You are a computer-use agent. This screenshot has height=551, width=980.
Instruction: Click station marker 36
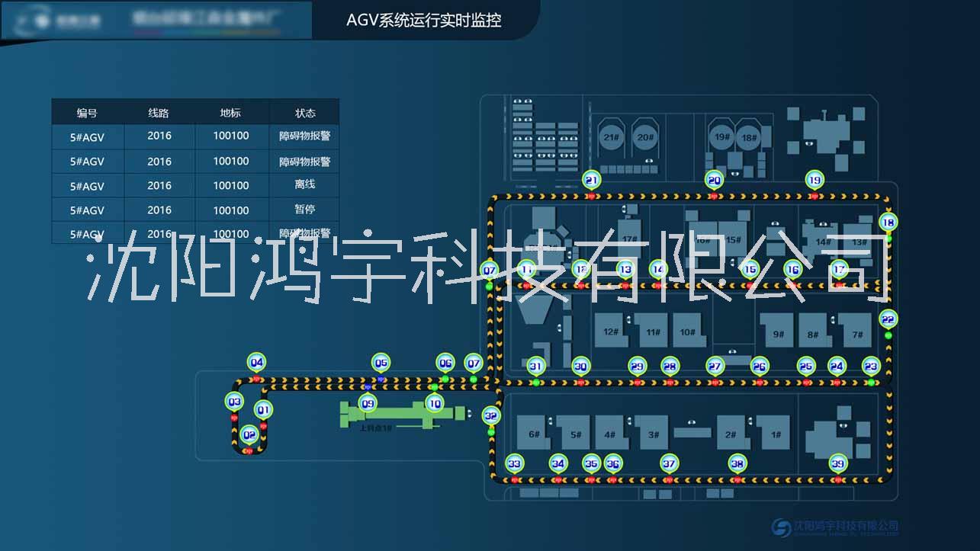(612, 463)
